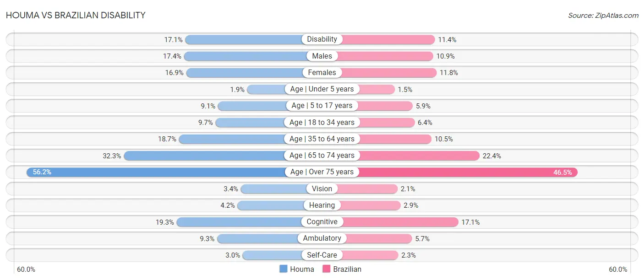This screenshot has width=644, height=280.
Task: Click the Brazilian pink legend swatch
Action: click(327, 269)
